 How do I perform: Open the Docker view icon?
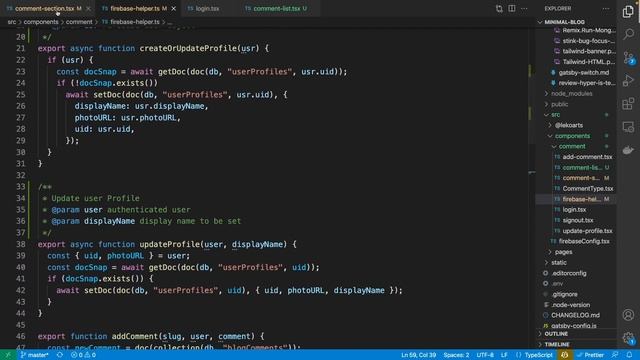(628, 150)
